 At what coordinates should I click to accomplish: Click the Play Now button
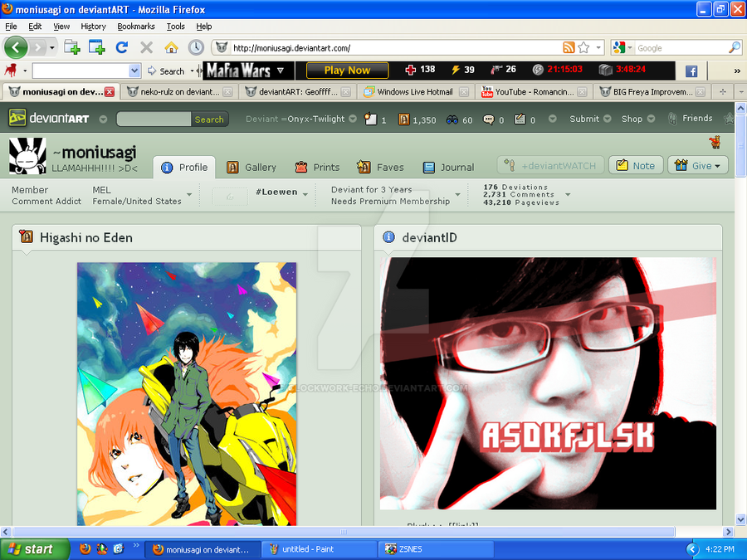(347, 71)
